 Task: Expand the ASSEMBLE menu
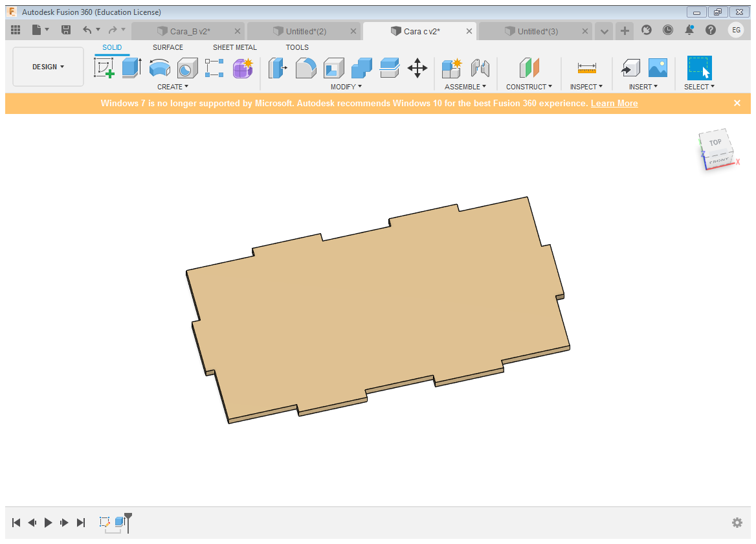(465, 87)
